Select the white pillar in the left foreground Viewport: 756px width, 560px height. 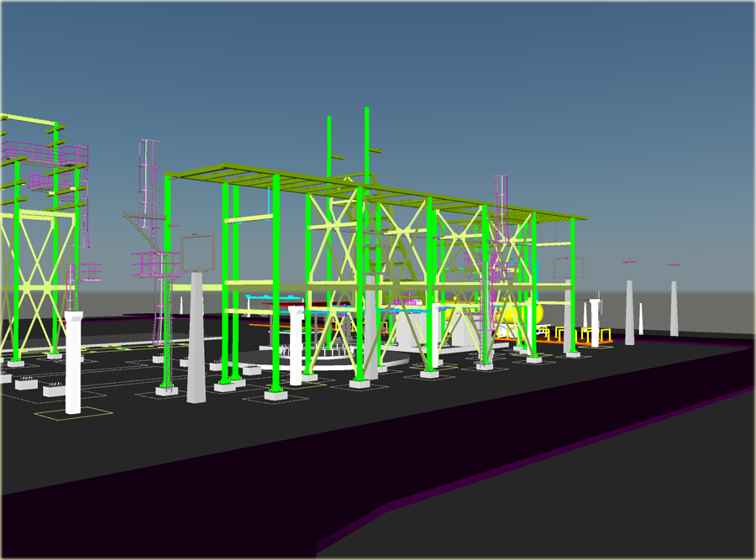coord(73,362)
